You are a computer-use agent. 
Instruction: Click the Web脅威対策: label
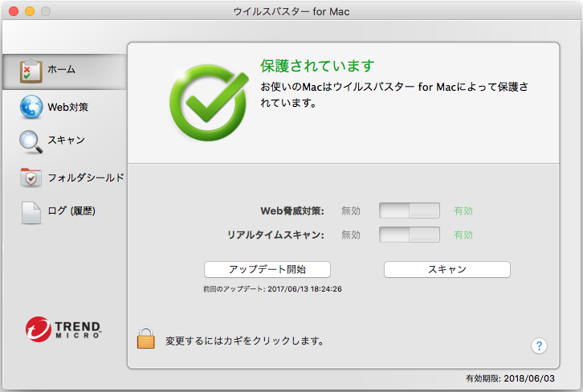(292, 211)
